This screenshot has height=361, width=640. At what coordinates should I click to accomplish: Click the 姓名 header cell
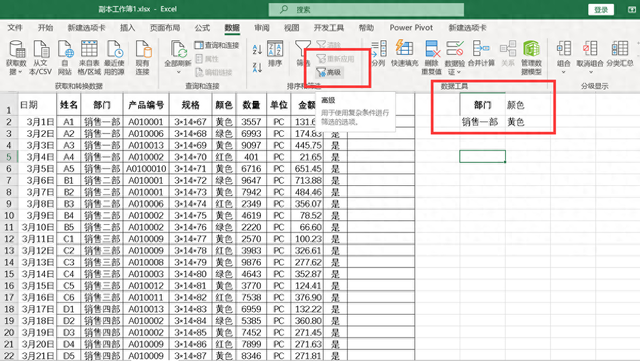point(69,105)
